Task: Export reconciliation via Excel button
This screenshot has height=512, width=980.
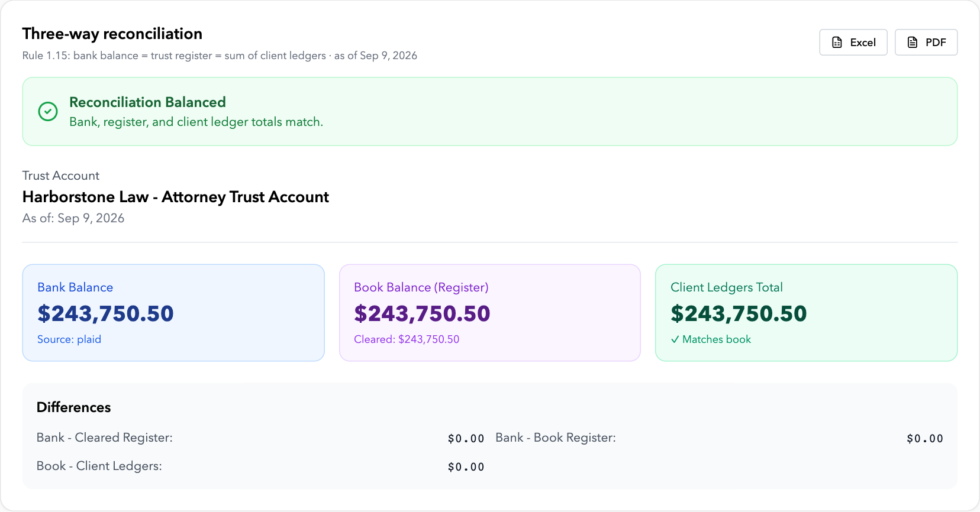Action: 853,43
